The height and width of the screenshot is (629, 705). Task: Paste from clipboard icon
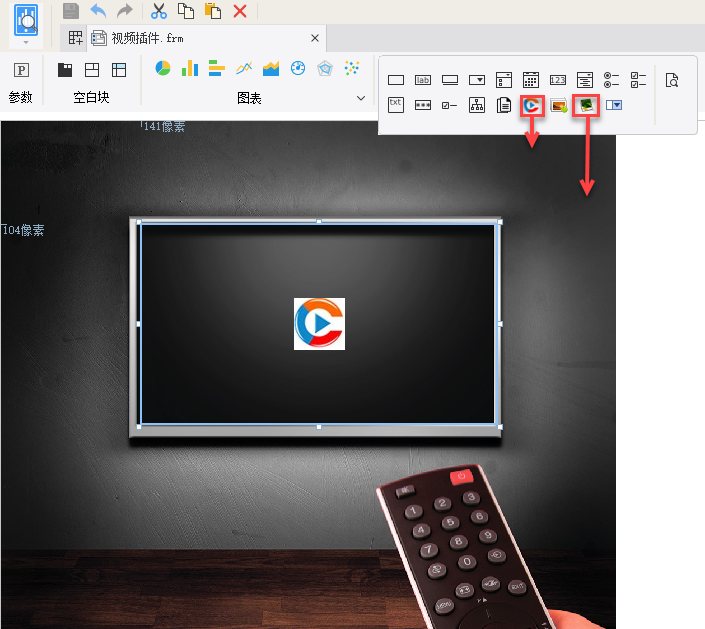click(213, 11)
